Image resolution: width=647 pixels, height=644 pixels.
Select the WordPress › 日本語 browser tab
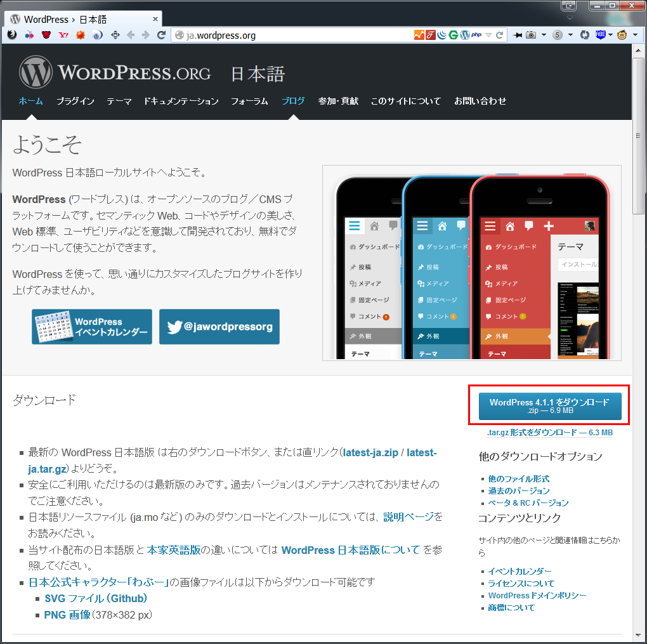pyautogui.click(x=83, y=20)
